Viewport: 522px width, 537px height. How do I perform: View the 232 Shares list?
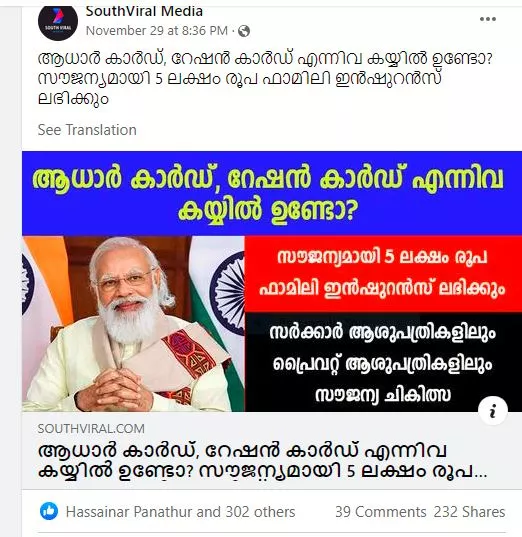click(x=469, y=512)
